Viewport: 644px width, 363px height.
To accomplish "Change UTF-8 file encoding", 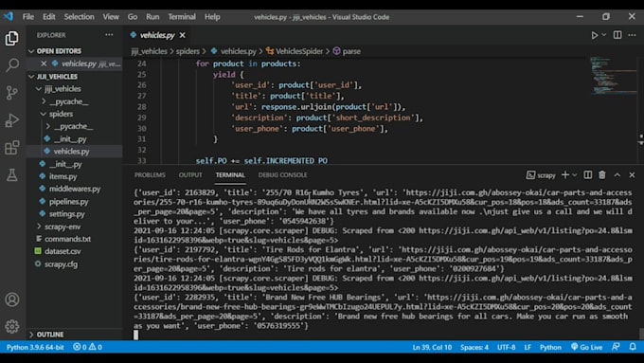I will 506,347.
